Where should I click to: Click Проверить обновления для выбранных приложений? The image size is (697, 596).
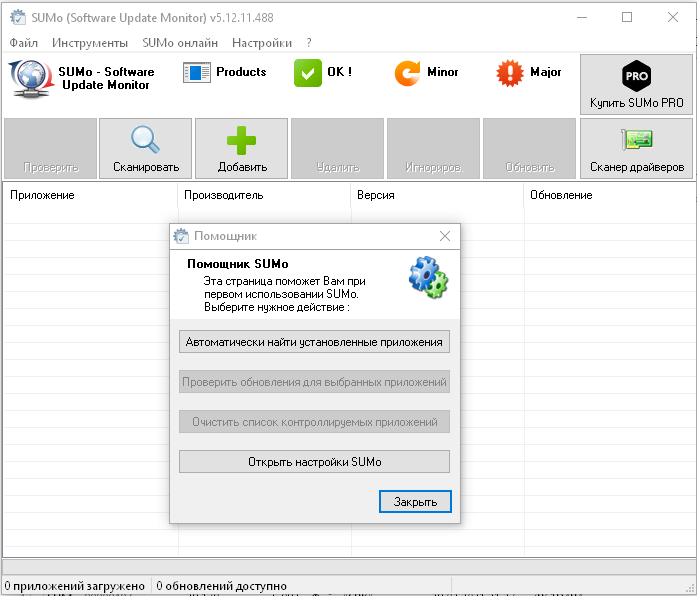click(314, 382)
